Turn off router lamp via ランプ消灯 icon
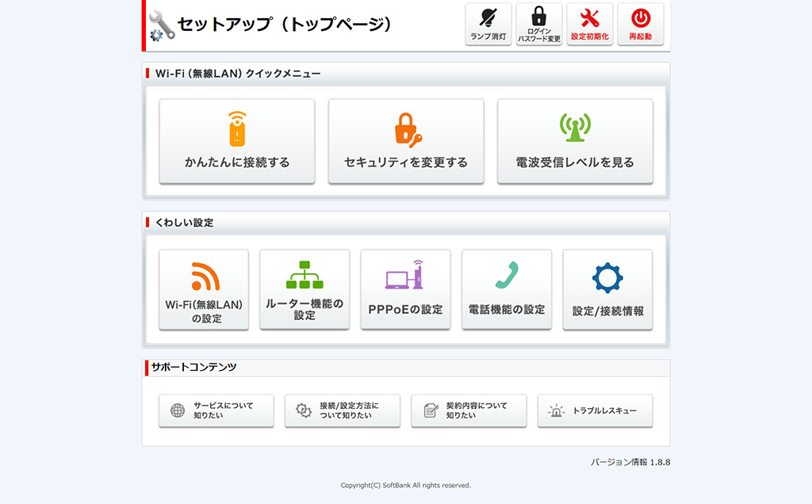Viewport: 812px width, 504px height. click(x=487, y=24)
